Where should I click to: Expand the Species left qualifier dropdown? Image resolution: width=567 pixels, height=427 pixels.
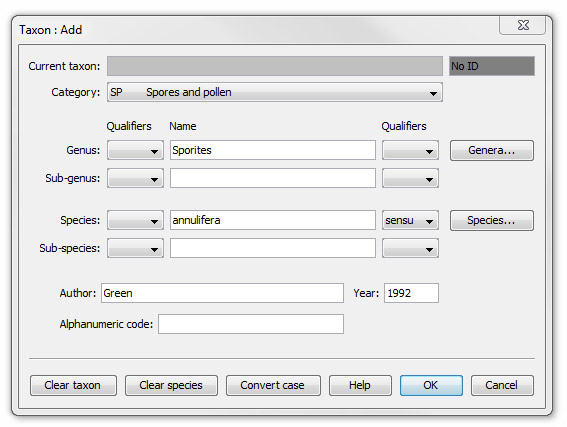135,220
